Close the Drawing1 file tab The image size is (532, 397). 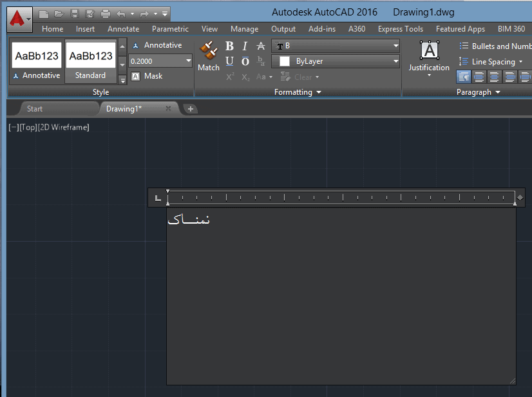168,108
